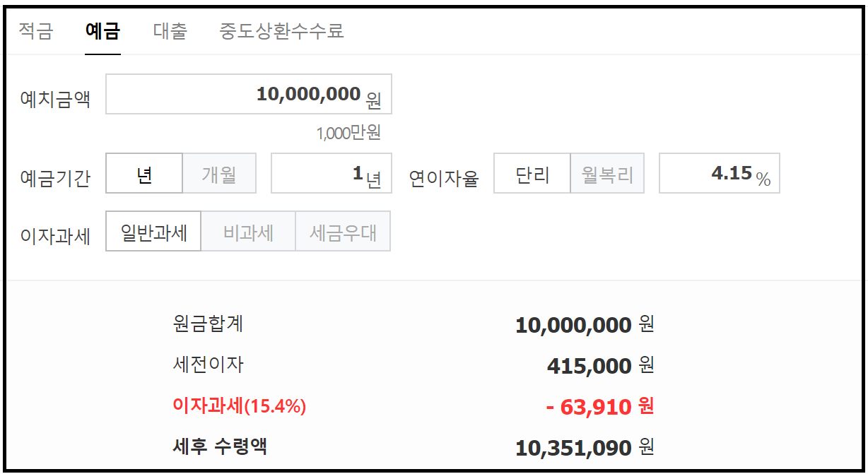
Task: Choose the 비과세 tax-free option
Action: click(248, 231)
